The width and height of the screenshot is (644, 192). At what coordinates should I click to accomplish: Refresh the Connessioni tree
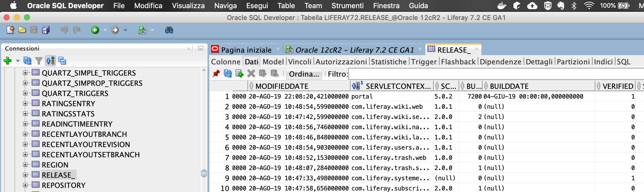click(x=27, y=61)
